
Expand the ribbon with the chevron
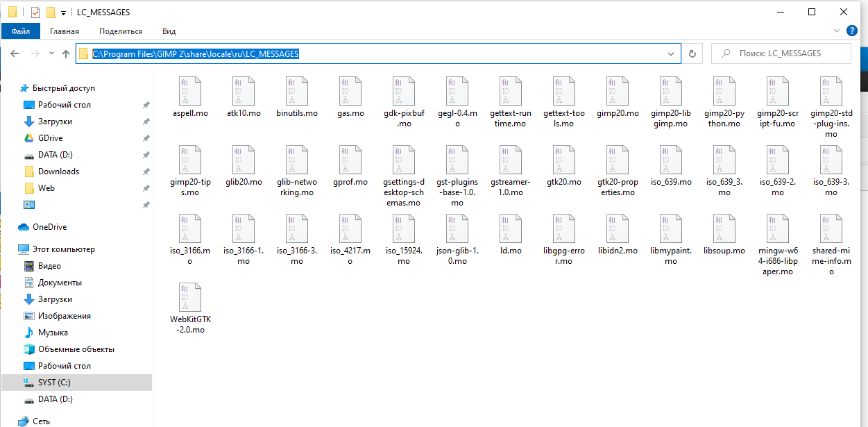tap(837, 31)
